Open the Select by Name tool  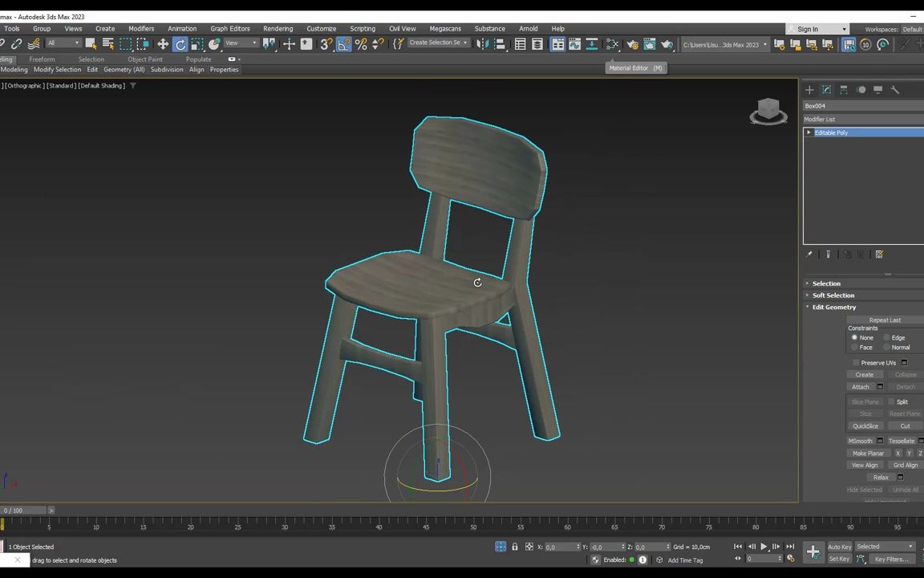coord(108,44)
